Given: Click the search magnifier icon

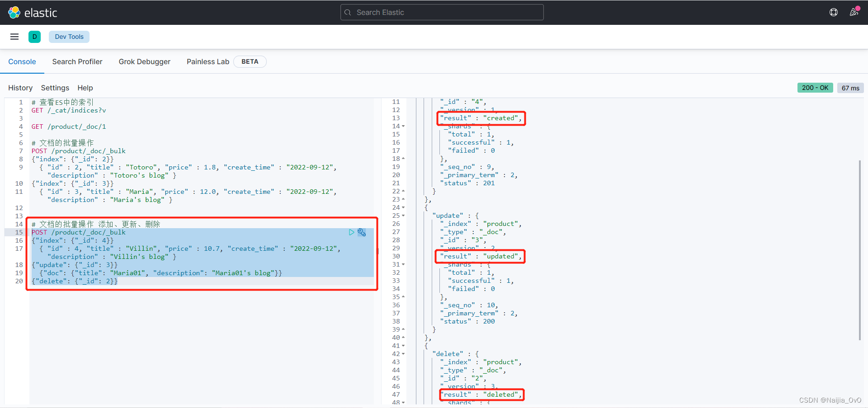Looking at the screenshot, I should 348,13.
